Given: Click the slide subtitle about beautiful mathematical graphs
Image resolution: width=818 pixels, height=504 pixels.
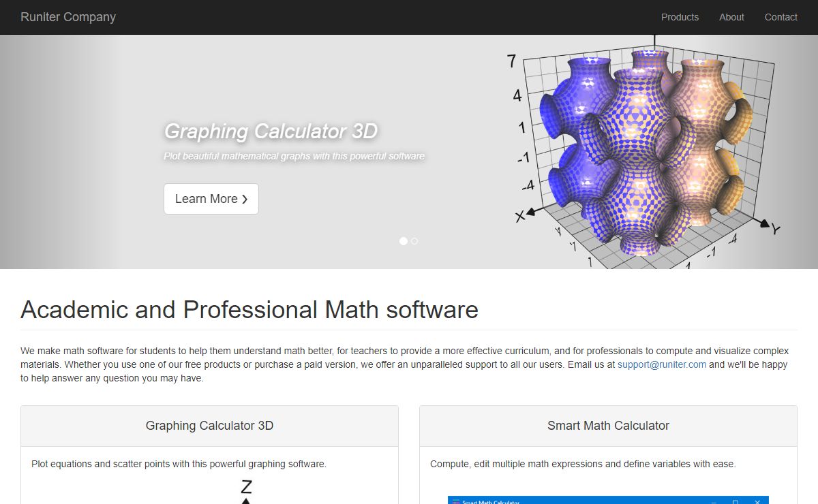Looking at the screenshot, I should coord(294,156).
